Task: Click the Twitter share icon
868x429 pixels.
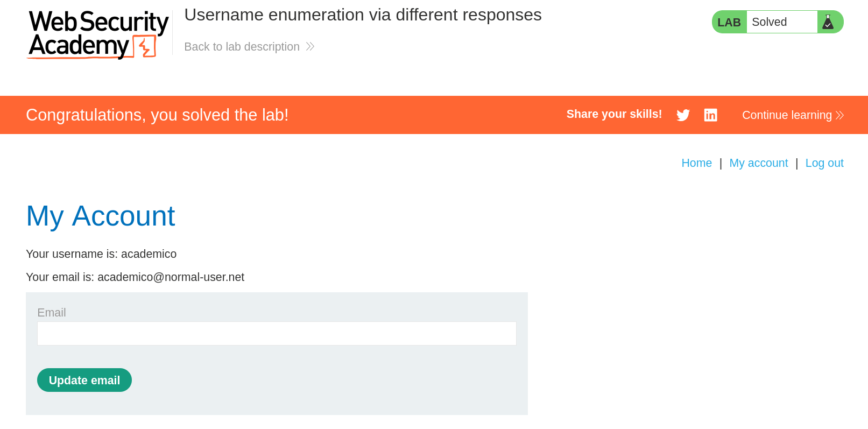Action: (683, 115)
